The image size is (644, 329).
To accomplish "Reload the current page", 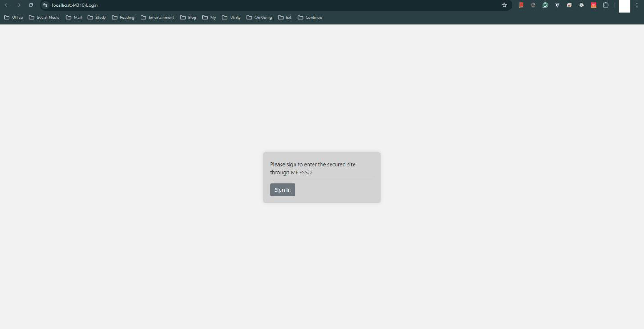I will tap(31, 5).
